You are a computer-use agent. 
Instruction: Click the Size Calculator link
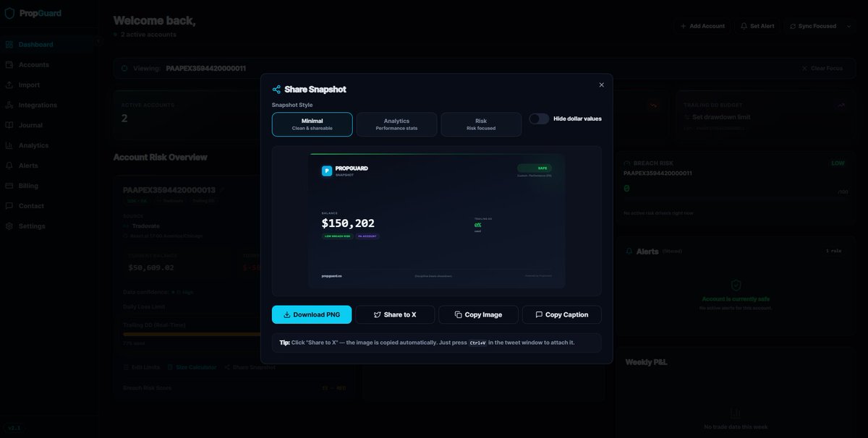(x=192, y=368)
